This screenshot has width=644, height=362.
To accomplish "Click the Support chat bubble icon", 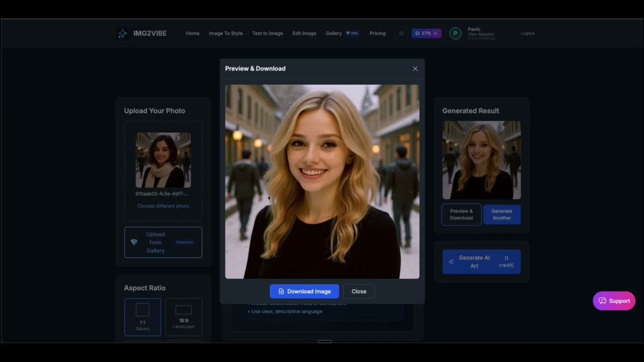I will click(x=602, y=301).
